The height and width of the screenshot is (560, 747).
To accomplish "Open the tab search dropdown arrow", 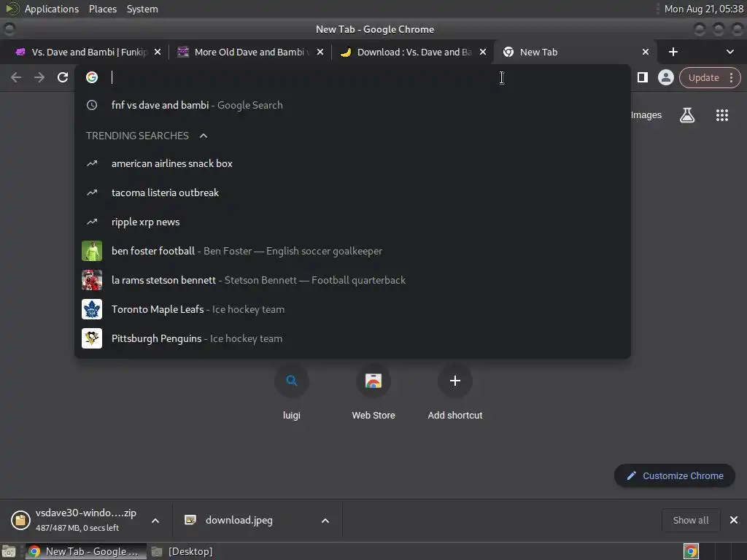I will [729, 52].
